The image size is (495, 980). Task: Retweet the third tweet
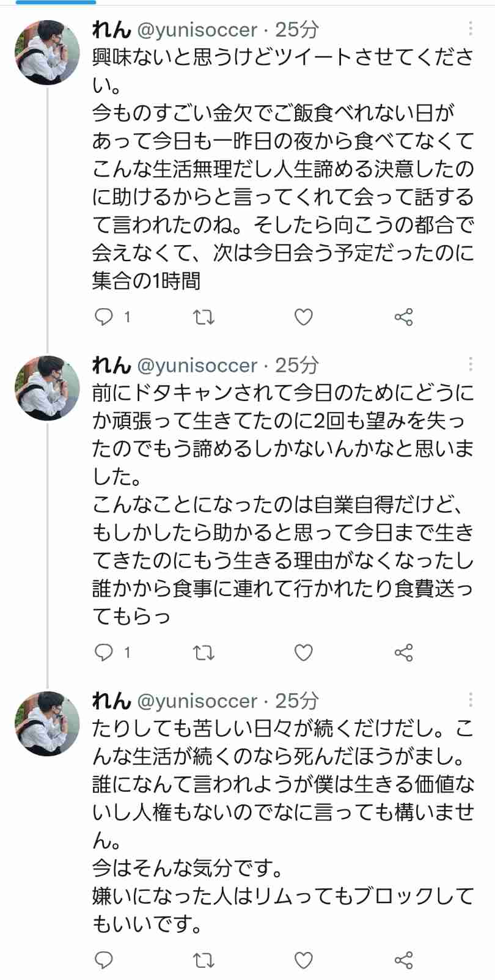[x=204, y=960]
